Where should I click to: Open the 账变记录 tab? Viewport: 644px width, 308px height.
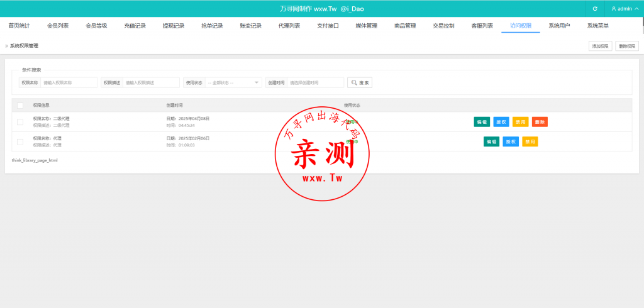[250, 26]
